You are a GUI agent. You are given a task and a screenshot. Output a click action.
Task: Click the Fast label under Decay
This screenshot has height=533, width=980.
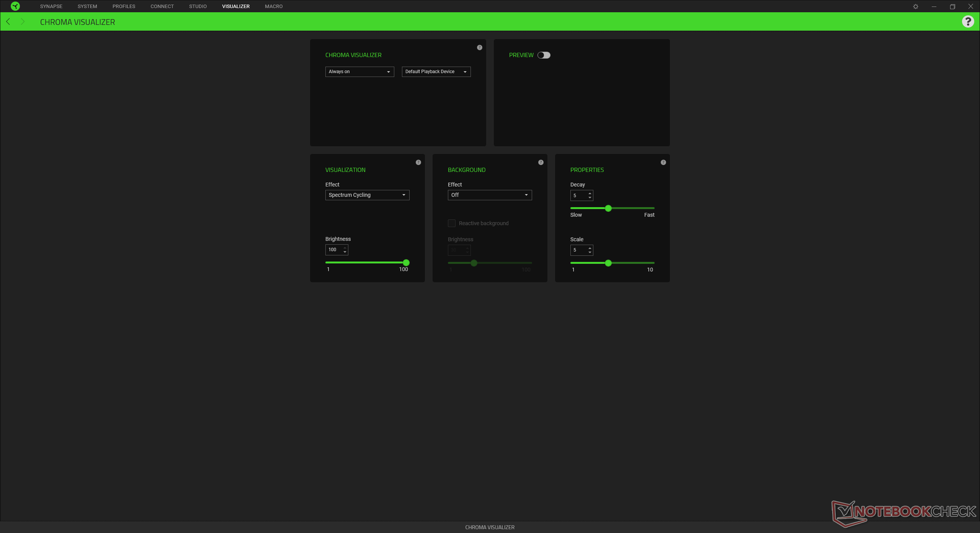tap(649, 215)
